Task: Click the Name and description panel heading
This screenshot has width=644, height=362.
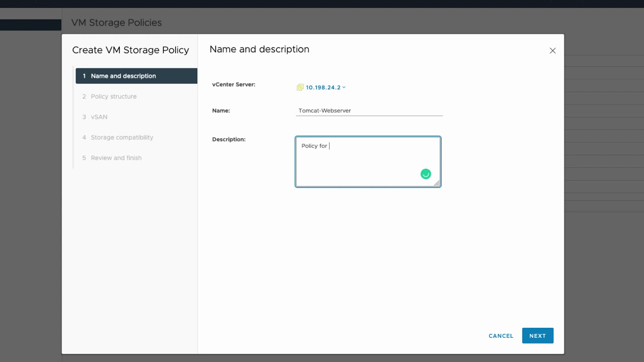Action: [259, 49]
